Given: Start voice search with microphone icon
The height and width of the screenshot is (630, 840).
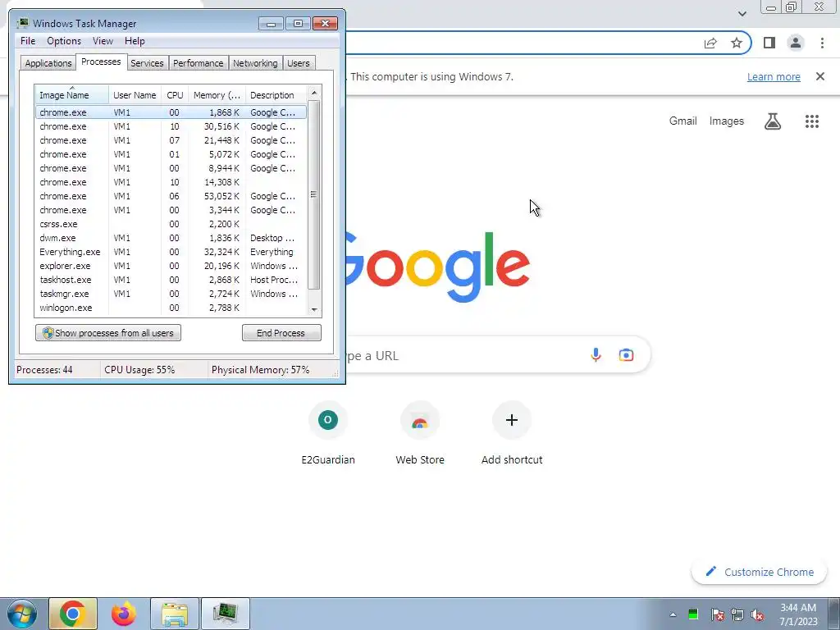Looking at the screenshot, I should tap(596, 354).
